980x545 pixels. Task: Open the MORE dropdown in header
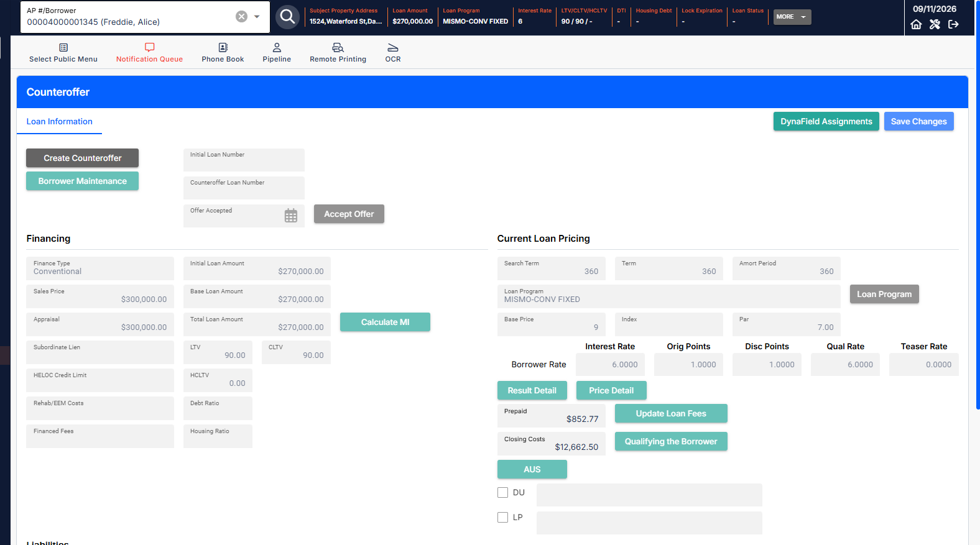point(792,17)
